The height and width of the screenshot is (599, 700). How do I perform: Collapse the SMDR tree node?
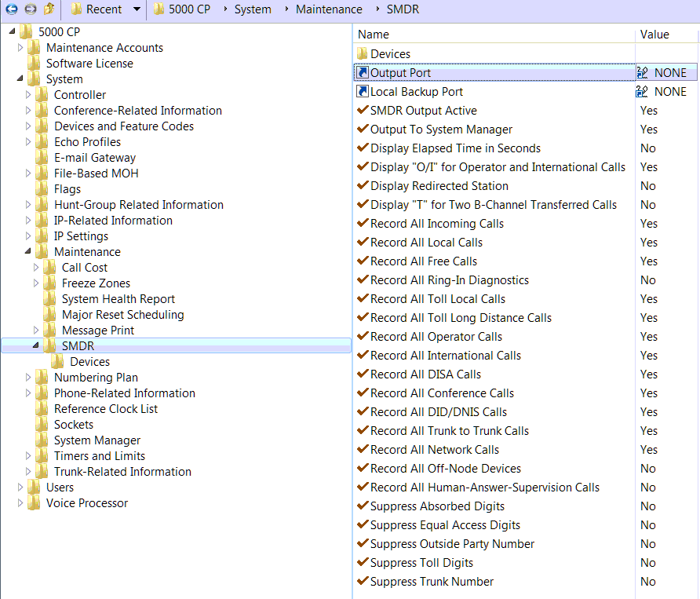[x=36, y=345]
